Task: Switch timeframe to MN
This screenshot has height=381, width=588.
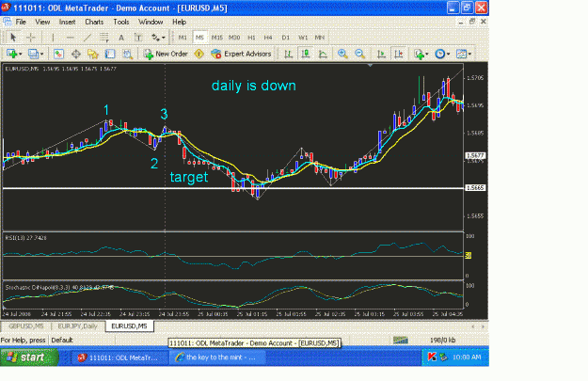Action: (x=320, y=38)
